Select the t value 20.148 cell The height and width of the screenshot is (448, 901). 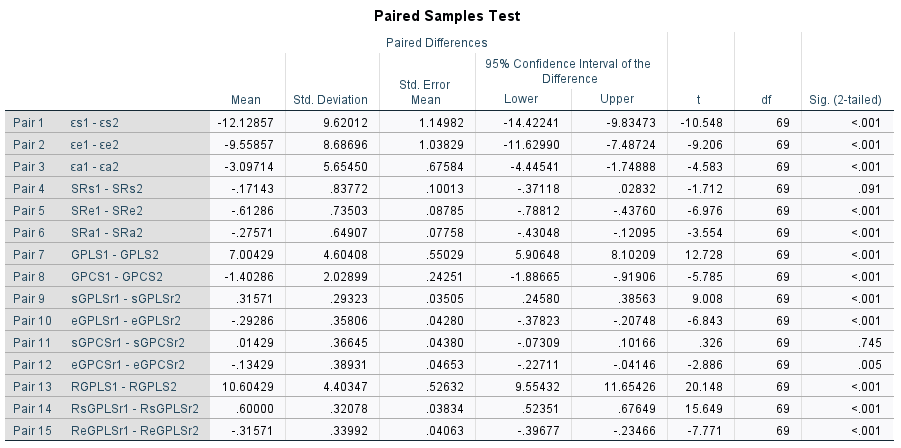[703, 387]
